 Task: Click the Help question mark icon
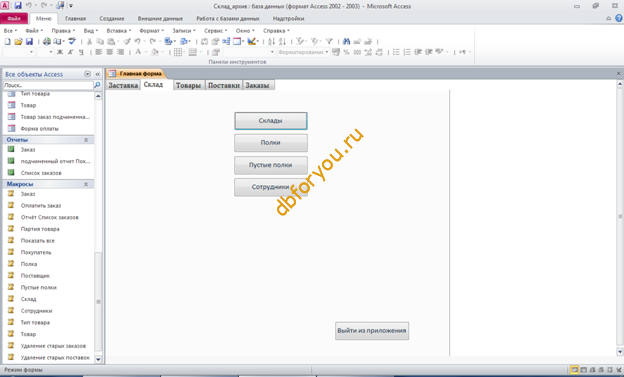619,18
